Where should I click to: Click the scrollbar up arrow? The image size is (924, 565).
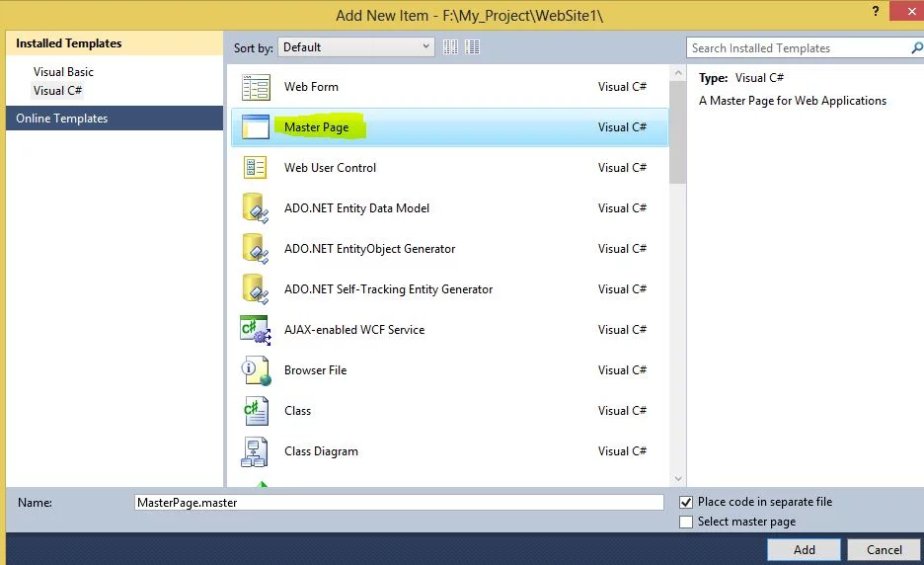pos(677,73)
